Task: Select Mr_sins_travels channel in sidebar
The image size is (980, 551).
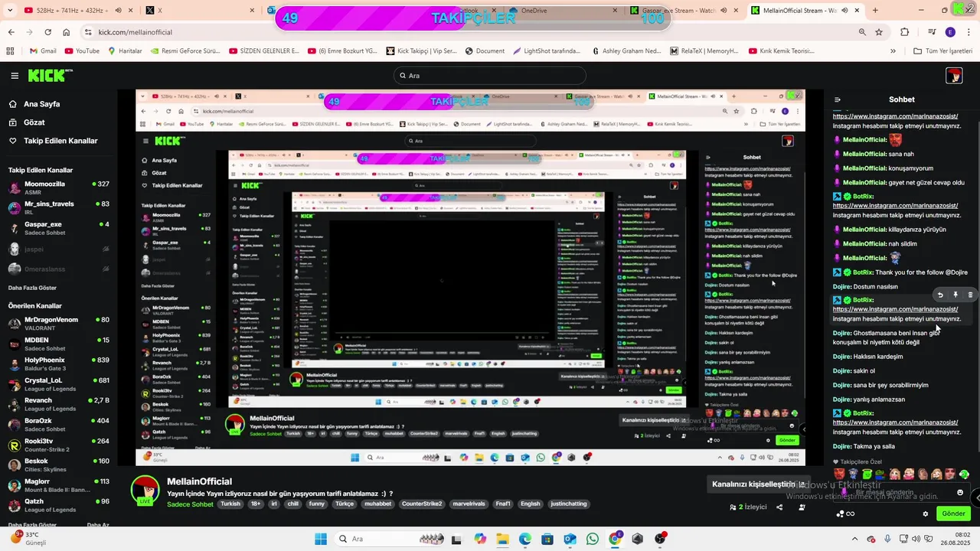Action: click(x=59, y=208)
